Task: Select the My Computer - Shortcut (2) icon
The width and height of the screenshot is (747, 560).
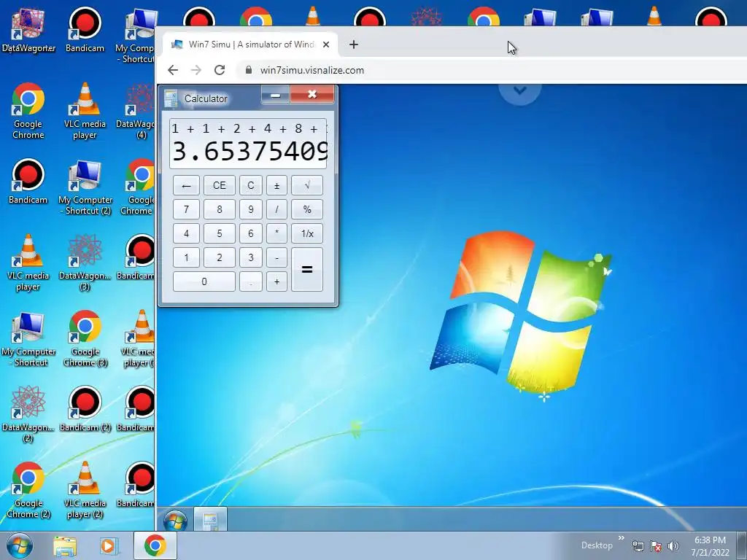Action: coord(85,187)
